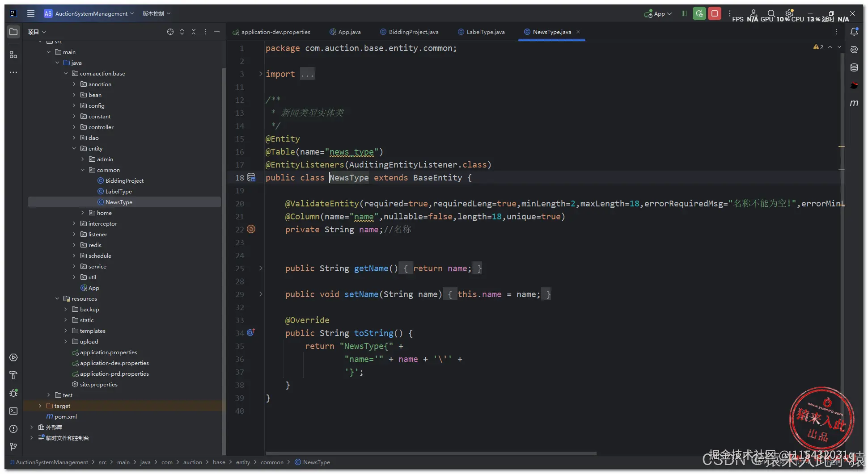
Task: Collapse the resources folder
Action: [57, 299]
